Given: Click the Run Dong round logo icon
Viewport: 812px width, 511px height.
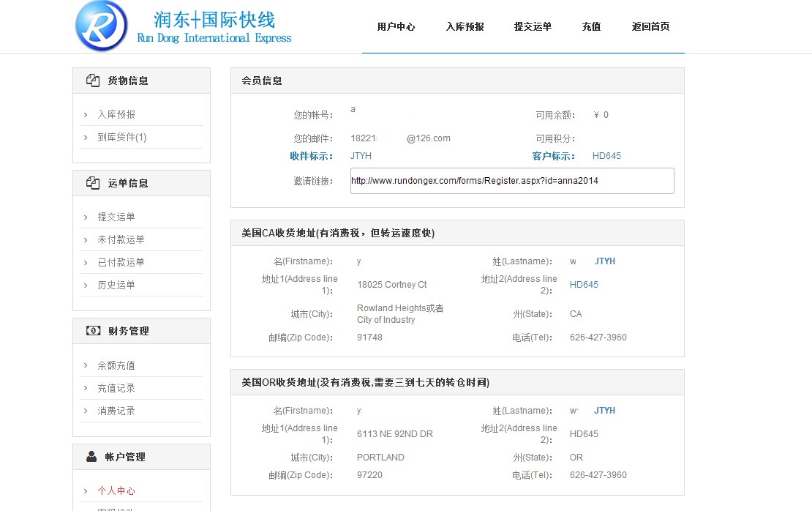Looking at the screenshot, I should pyautogui.click(x=102, y=26).
